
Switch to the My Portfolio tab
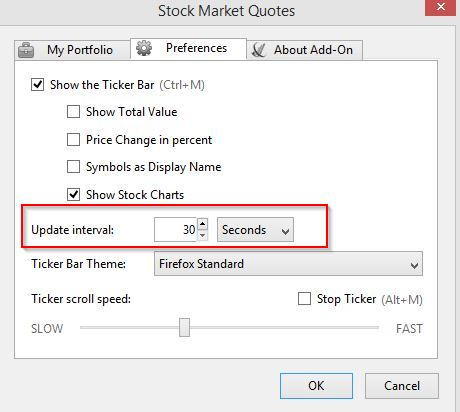[72, 50]
